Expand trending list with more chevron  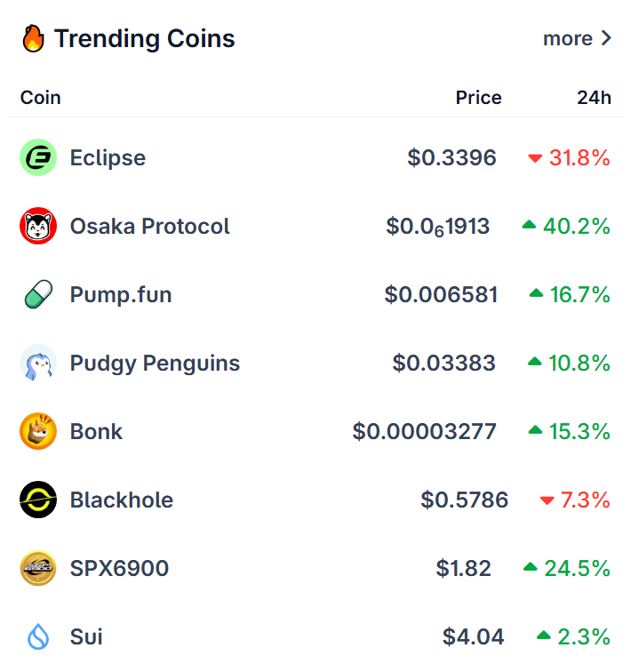[606, 38]
